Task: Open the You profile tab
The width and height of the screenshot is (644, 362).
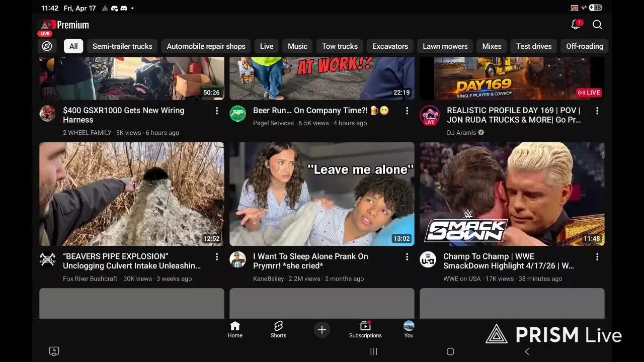Action: pyautogui.click(x=409, y=329)
